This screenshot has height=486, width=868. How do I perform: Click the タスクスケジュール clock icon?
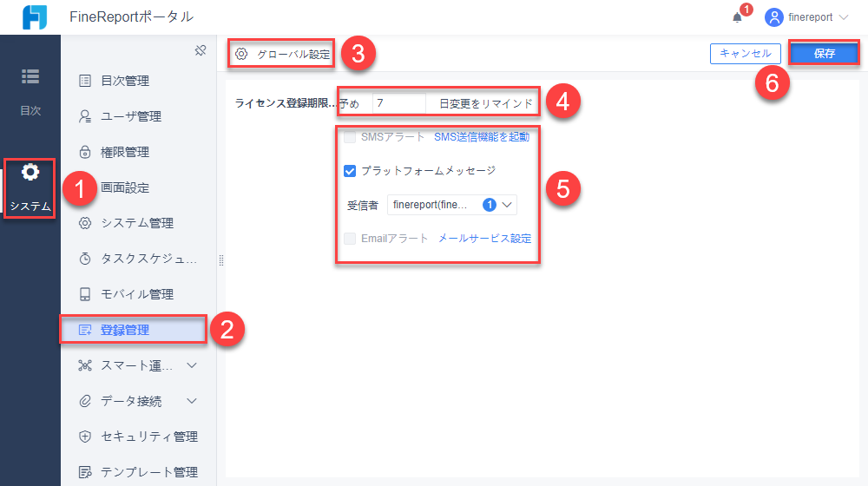(85, 259)
